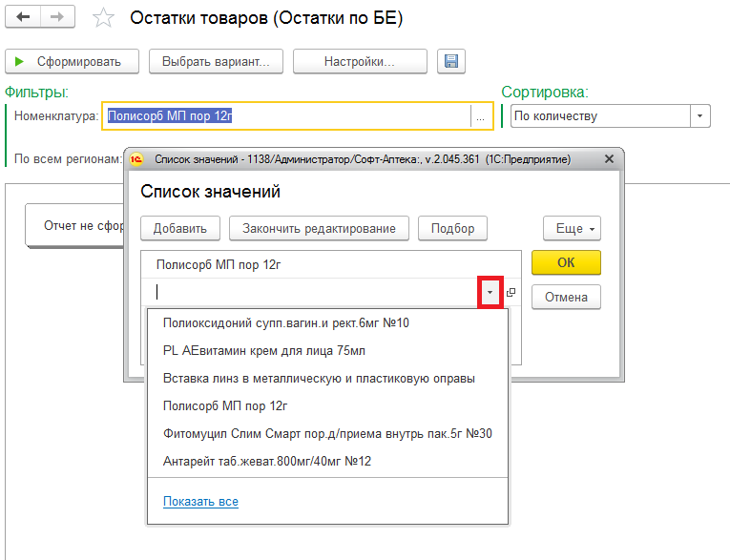Expand the value input dropdown arrow
This screenshot has height=560, width=730.
490,293
